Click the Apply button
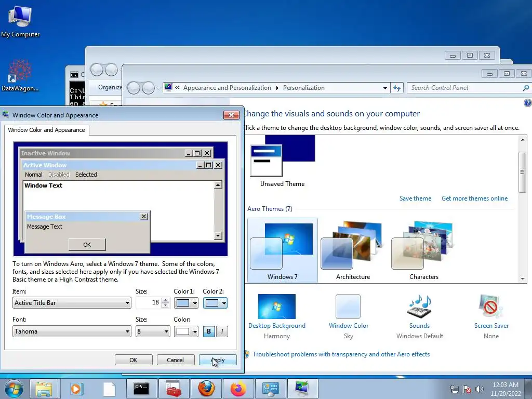532x399 pixels. tap(218, 360)
